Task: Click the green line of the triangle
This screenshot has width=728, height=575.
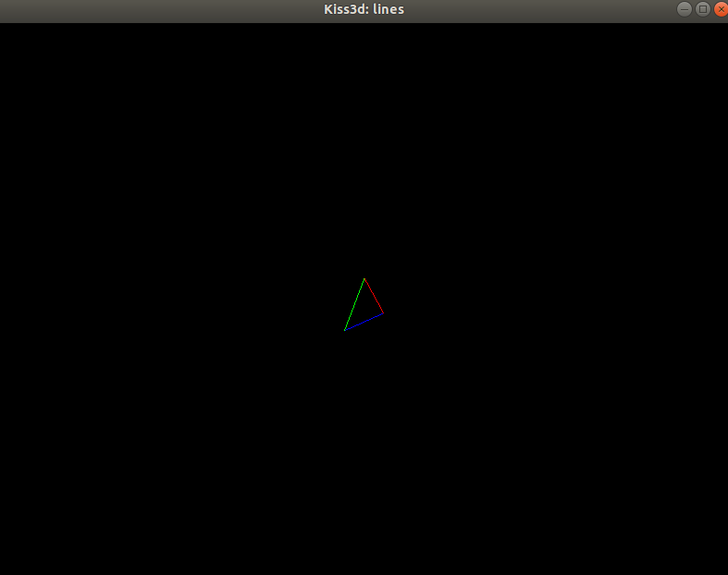Action: tap(354, 304)
